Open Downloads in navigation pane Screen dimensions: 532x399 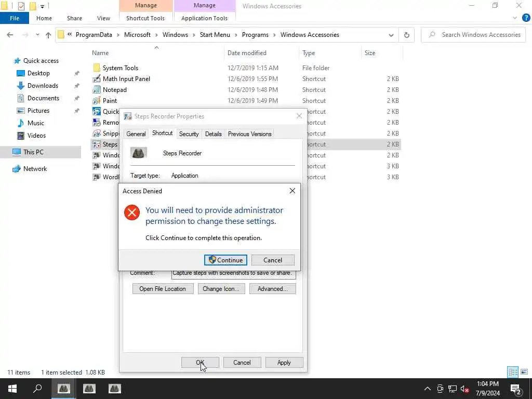(x=43, y=86)
